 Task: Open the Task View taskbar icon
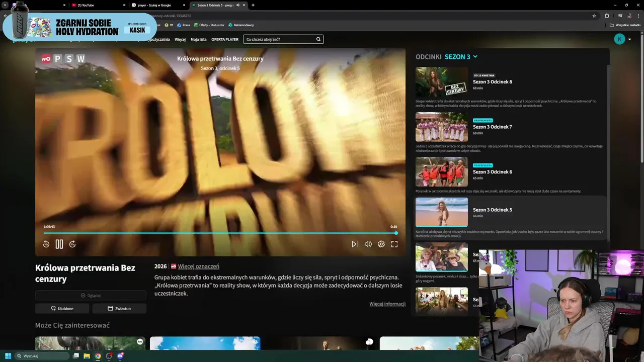point(76,356)
